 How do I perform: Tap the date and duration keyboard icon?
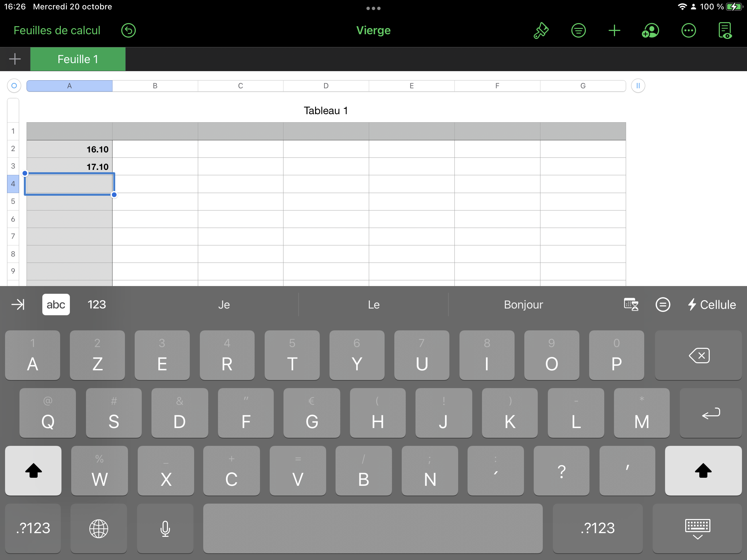630,305
